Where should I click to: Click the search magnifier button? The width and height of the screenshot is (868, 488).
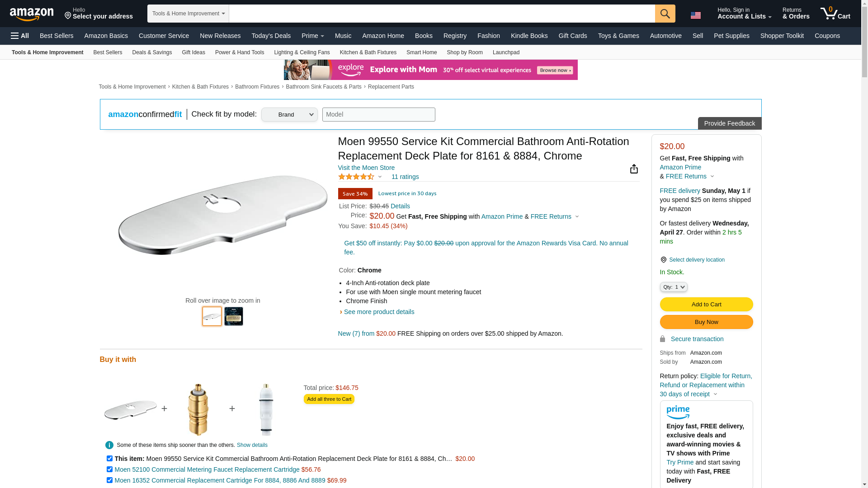point(665,14)
